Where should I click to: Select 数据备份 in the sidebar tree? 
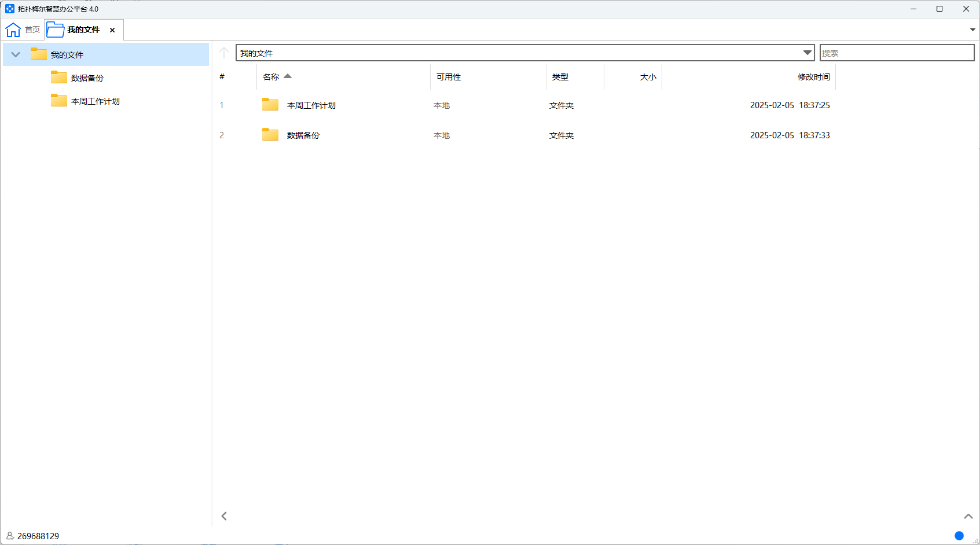pyautogui.click(x=87, y=78)
